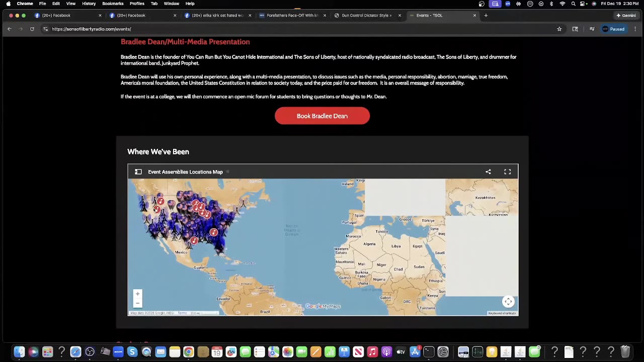Open the map Terms link
The height and width of the screenshot is (362, 644).
pos(182,313)
